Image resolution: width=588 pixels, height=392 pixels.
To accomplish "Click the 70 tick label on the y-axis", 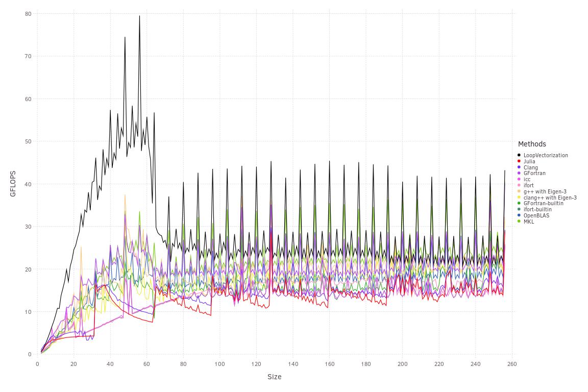I will coord(29,56).
